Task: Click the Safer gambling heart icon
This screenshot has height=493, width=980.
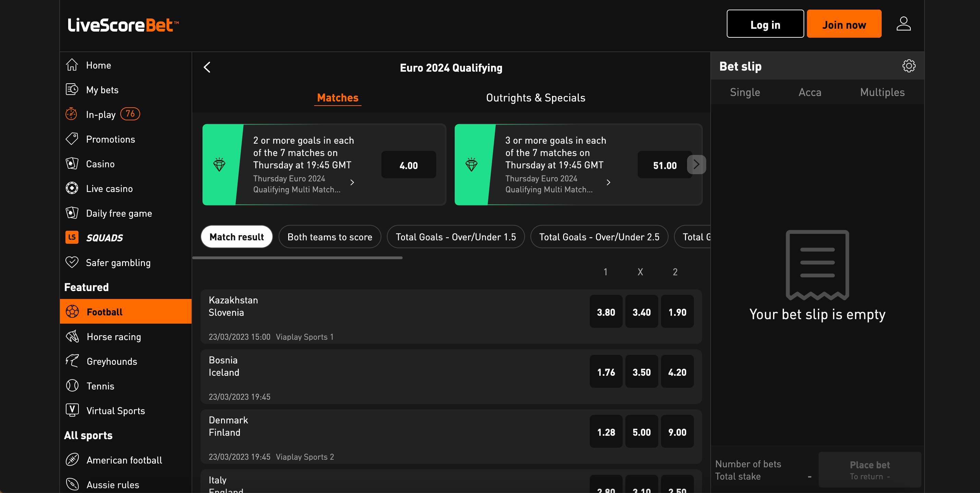Action: click(x=72, y=262)
